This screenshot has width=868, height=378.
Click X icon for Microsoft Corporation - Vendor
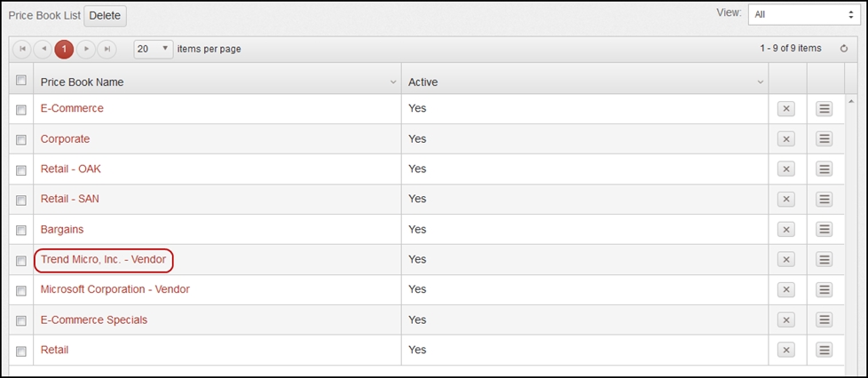tap(785, 289)
